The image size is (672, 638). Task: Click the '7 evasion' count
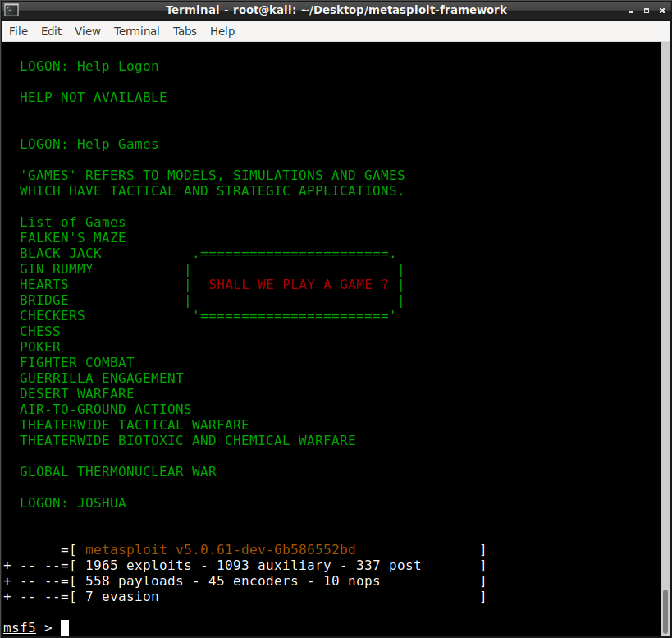pyautogui.click(x=121, y=596)
